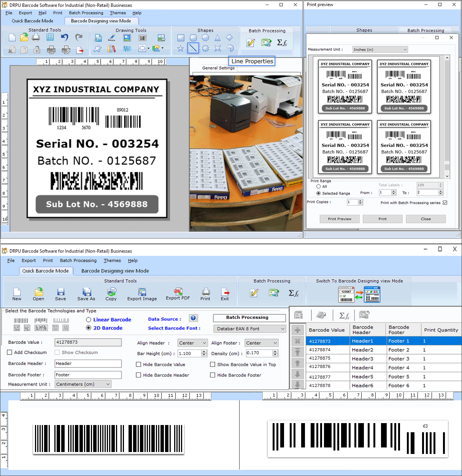The width and height of the screenshot is (462, 476).
Task: Select the Line drawing shape tool
Action: click(193, 48)
